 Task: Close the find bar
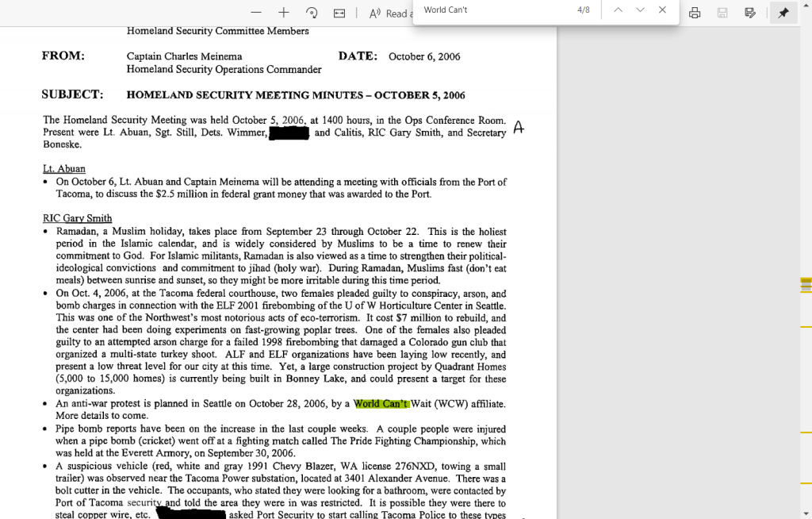coord(662,10)
